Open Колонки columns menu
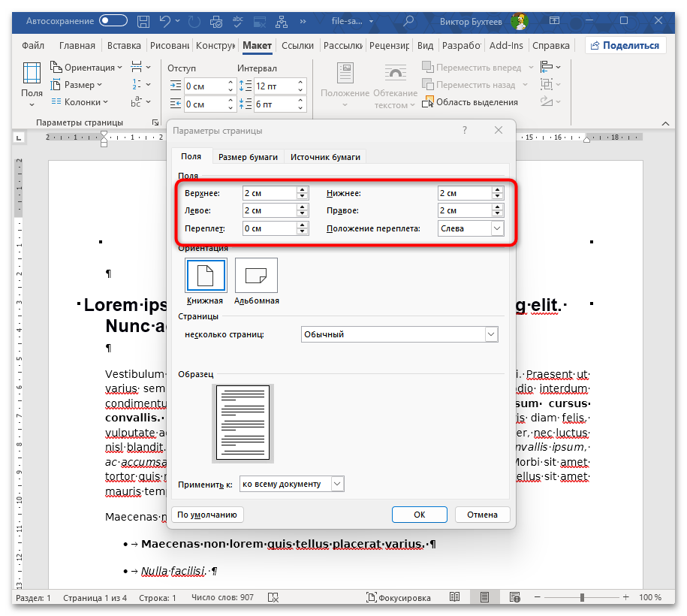 (80, 101)
